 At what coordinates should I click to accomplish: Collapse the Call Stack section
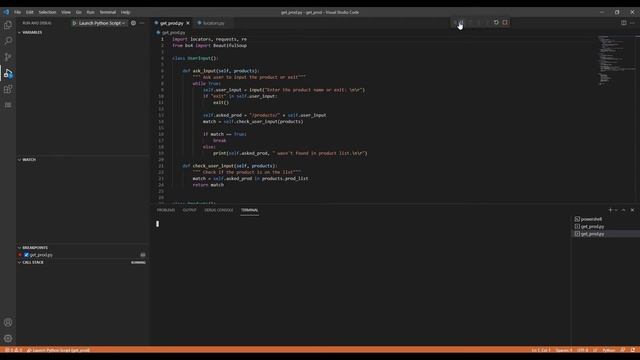click(x=19, y=262)
